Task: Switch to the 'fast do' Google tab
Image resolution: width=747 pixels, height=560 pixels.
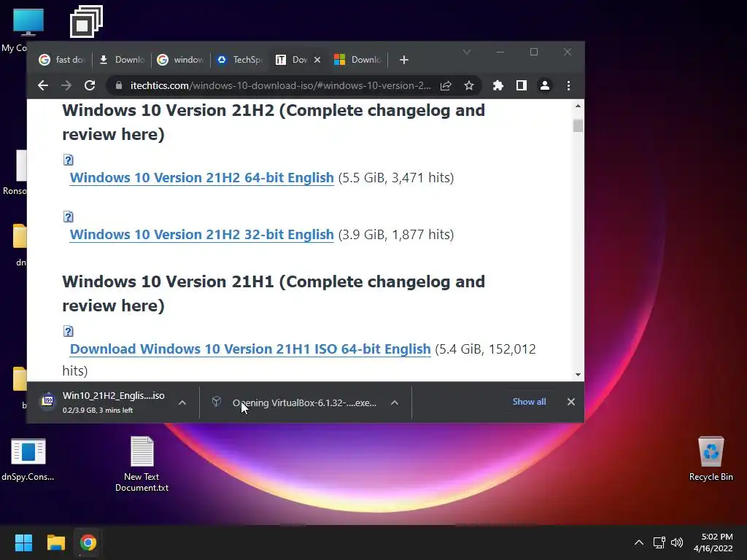Action: coord(63,60)
